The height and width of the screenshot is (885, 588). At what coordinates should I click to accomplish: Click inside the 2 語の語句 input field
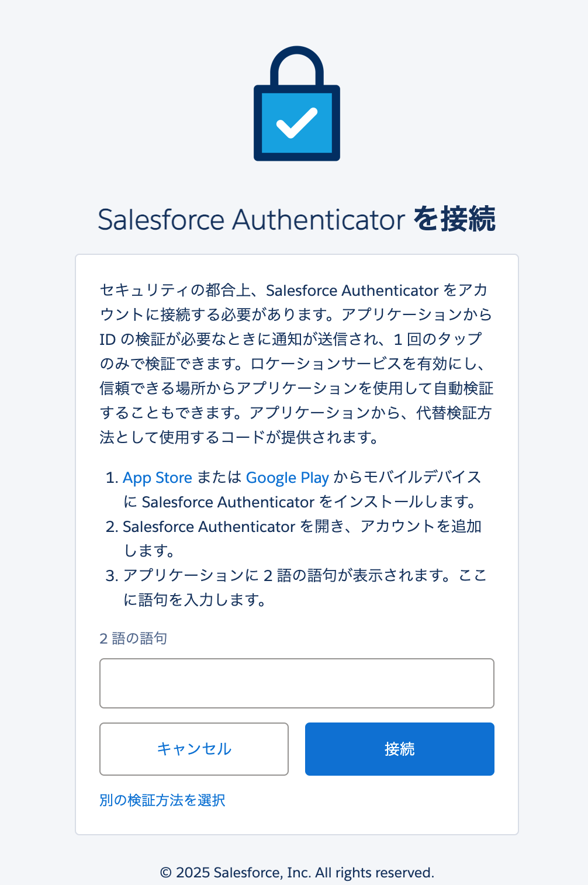296,683
